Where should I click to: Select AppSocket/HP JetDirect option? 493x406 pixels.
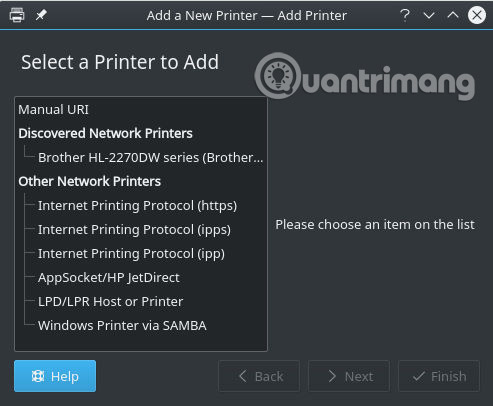click(109, 278)
